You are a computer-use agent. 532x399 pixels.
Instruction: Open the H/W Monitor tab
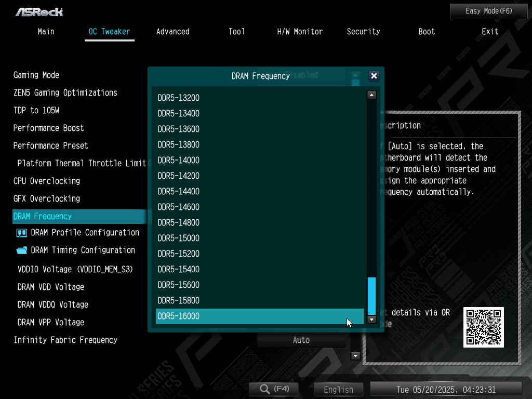[300, 32]
